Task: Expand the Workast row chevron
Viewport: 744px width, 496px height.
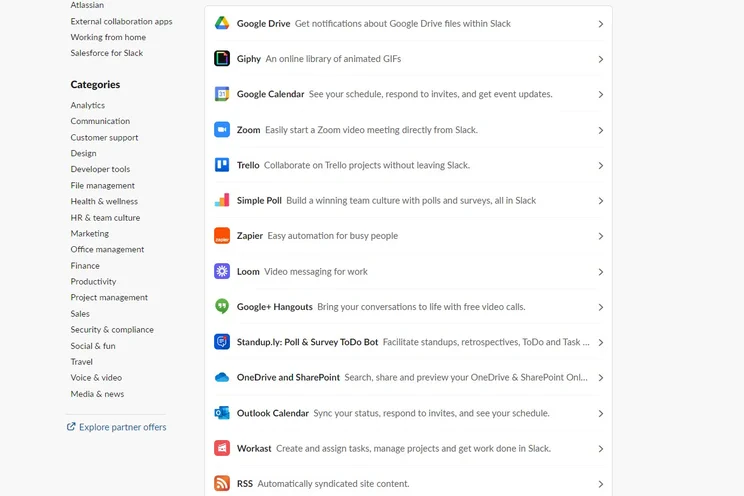Action: [601, 449]
